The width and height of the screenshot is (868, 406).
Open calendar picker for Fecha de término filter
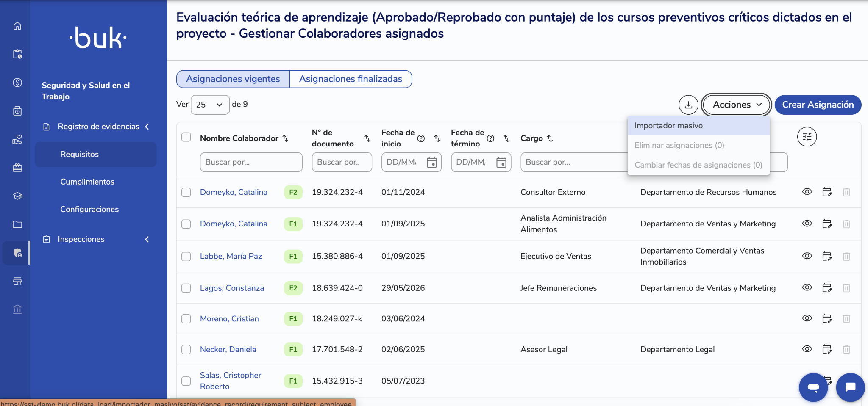(501, 162)
